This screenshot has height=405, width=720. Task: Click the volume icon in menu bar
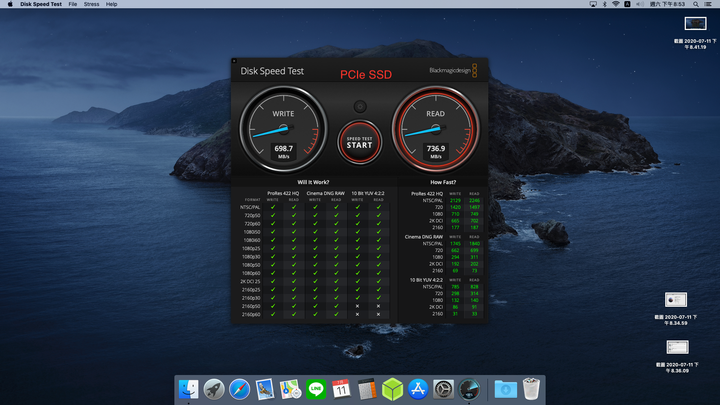pos(640,4)
